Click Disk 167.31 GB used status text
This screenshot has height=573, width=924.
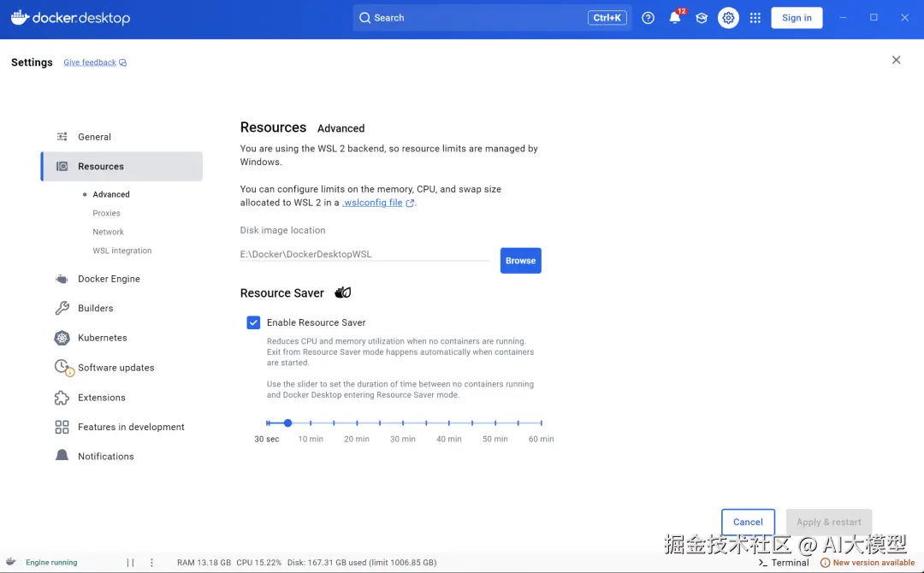point(362,563)
